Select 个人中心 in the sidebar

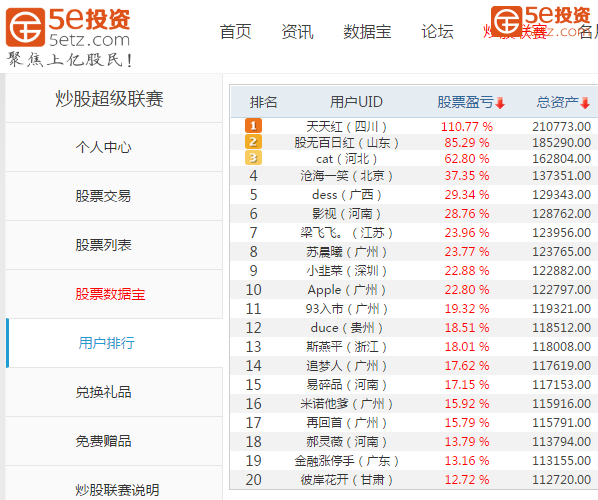click(x=103, y=147)
